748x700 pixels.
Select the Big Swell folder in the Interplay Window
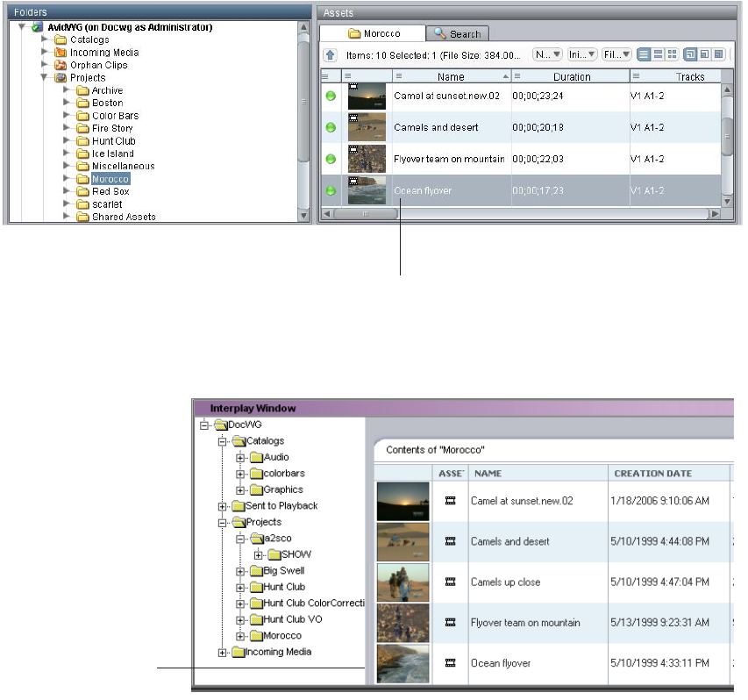277,571
